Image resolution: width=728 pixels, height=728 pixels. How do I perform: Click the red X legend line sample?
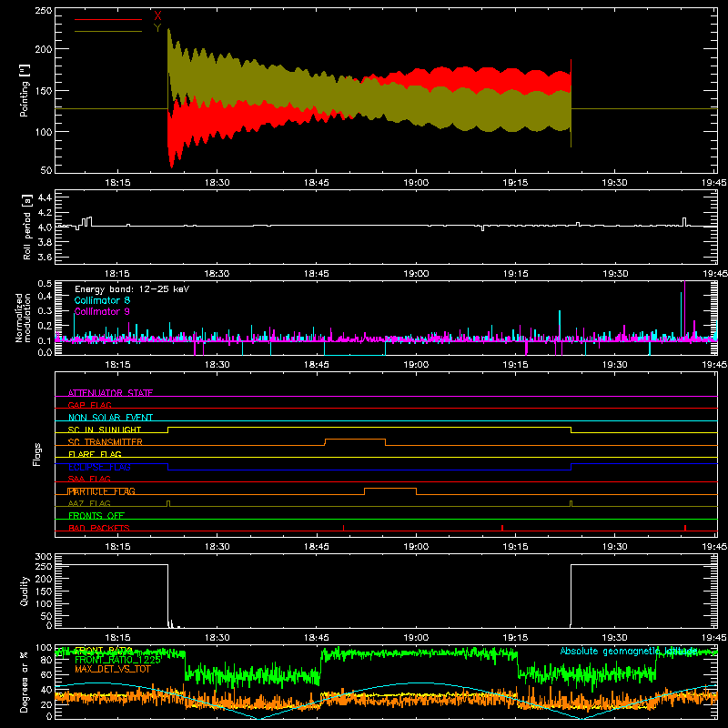point(108,19)
